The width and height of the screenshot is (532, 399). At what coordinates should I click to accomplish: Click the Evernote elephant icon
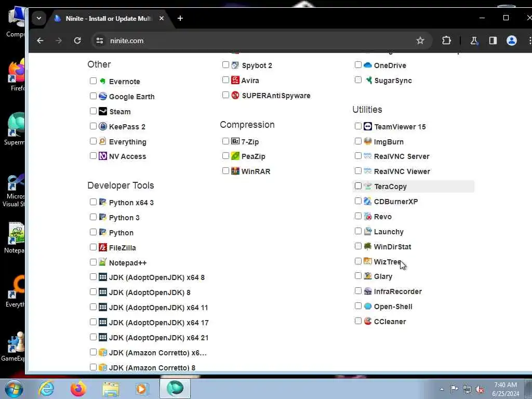[102, 81]
